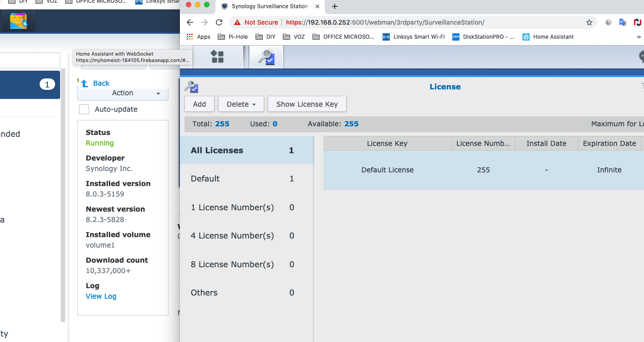Click the Chrome address bar URL
Image resolution: width=644 pixels, height=342 pixels.
pyautogui.click(x=385, y=22)
